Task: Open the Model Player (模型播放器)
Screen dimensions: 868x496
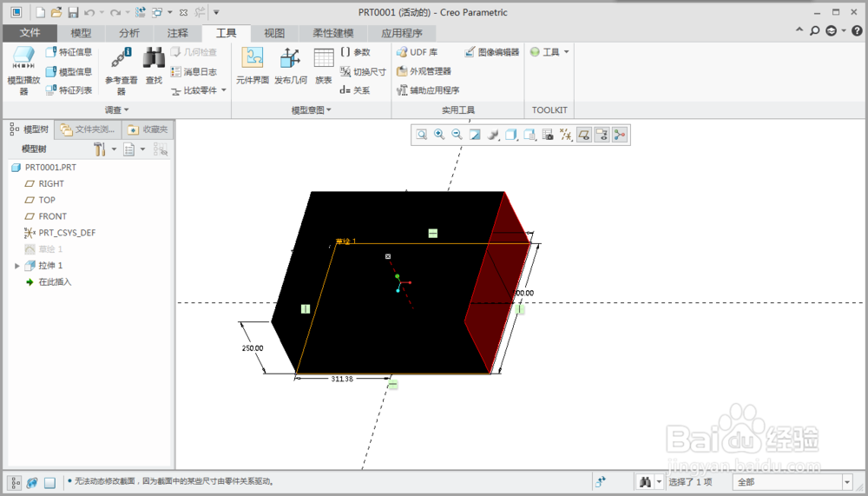Action: (x=23, y=71)
